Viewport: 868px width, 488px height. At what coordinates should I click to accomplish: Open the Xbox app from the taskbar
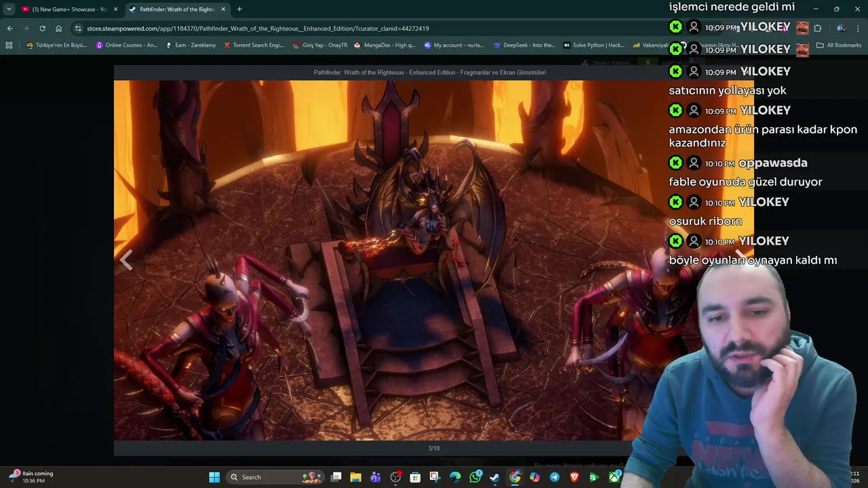point(614,477)
